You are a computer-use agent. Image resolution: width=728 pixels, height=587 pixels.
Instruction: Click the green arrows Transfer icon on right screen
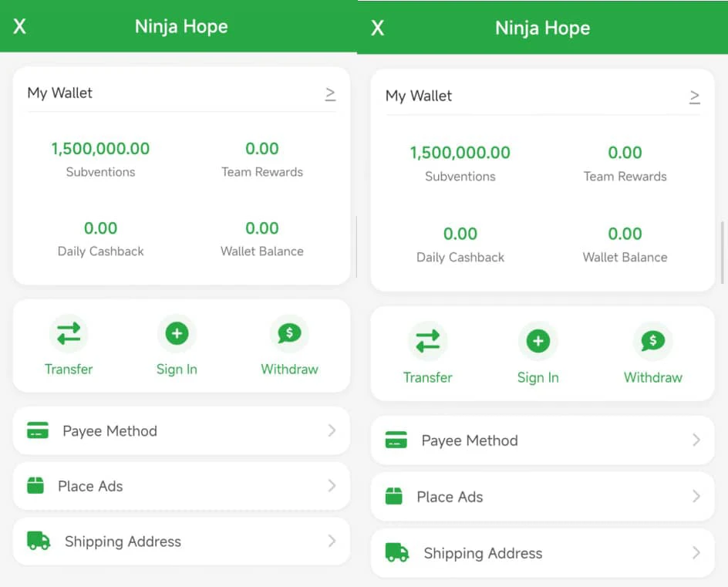pos(428,342)
